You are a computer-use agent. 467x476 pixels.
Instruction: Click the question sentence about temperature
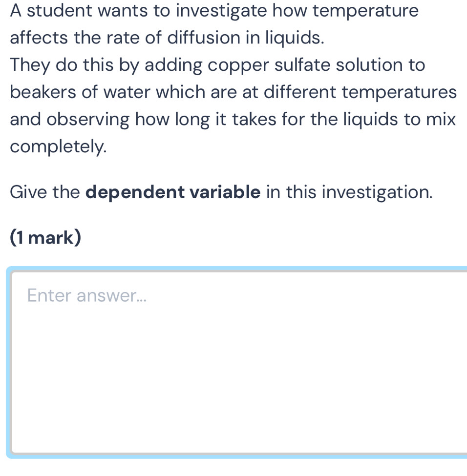[213, 10]
